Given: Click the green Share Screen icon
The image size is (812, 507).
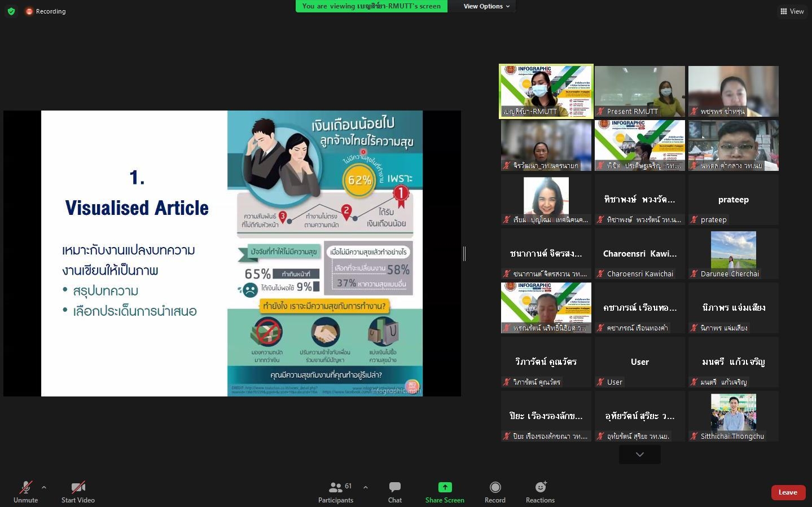Looking at the screenshot, I should [x=445, y=487].
